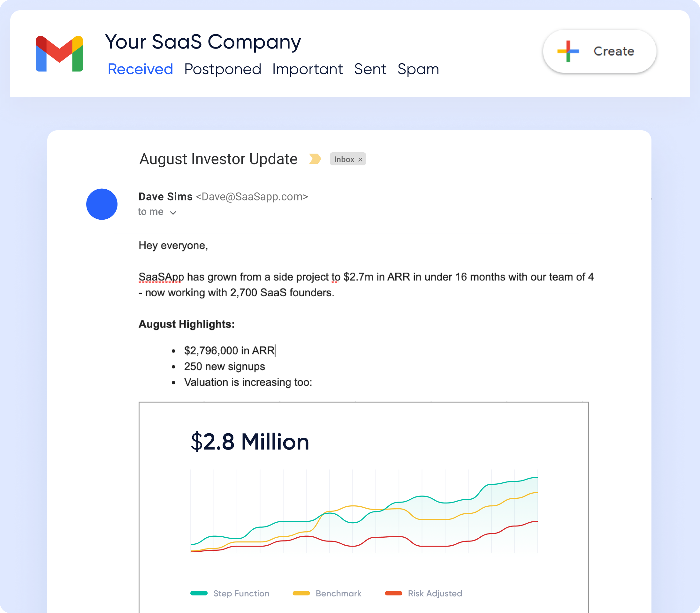Select the Postponed mailbox label
Screen dimensions: 700x613
coord(223,69)
